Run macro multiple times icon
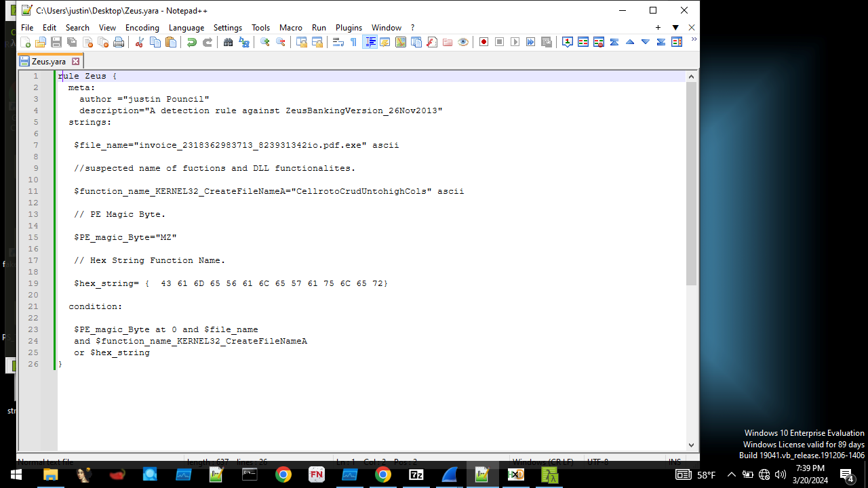This screenshot has width=868, height=488. pos(530,42)
